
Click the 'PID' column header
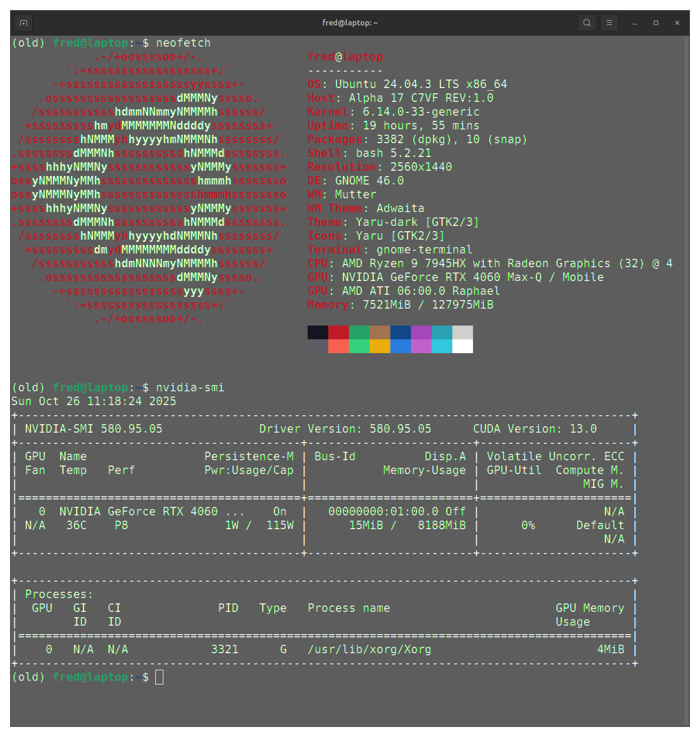pyautogui.click(x=228, y=608)
